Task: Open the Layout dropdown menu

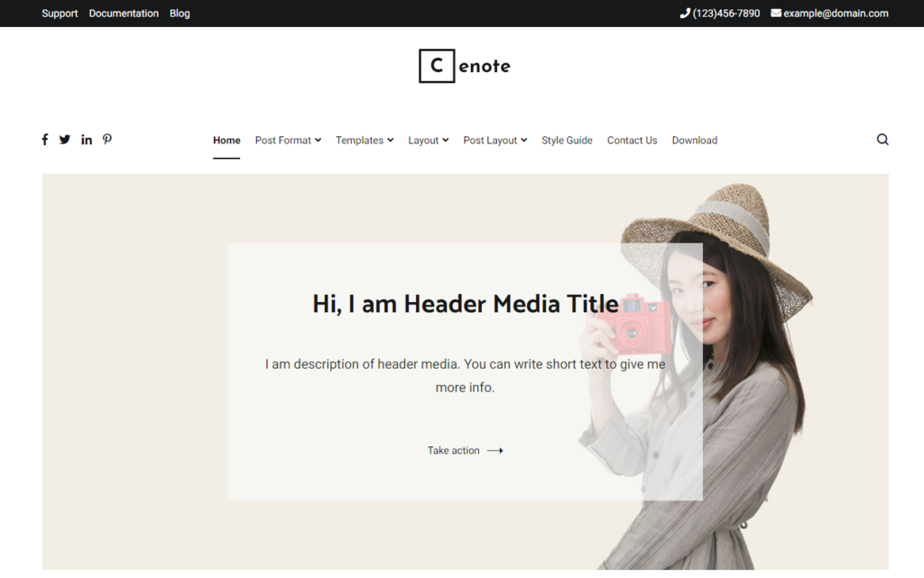Action: click(x=428, y=141)
